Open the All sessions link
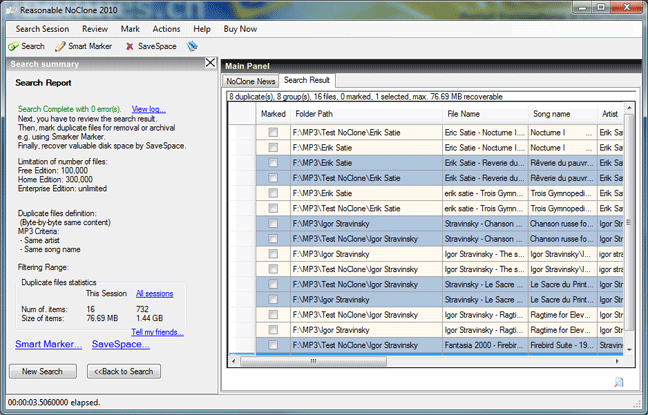The height and width of the screenshot is (415, 648). [x=155, y=293]
